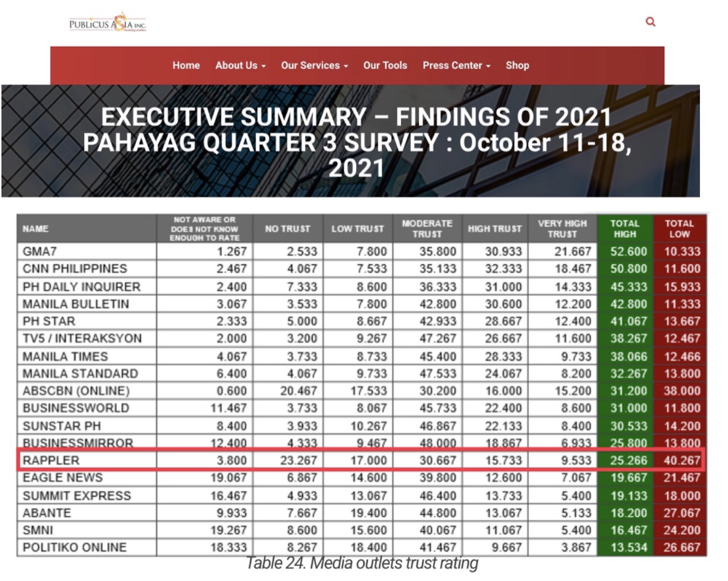Select the TOTAL LOW red header cell
The width and height of the screenshot is (728, 581).
click(680, 228)
